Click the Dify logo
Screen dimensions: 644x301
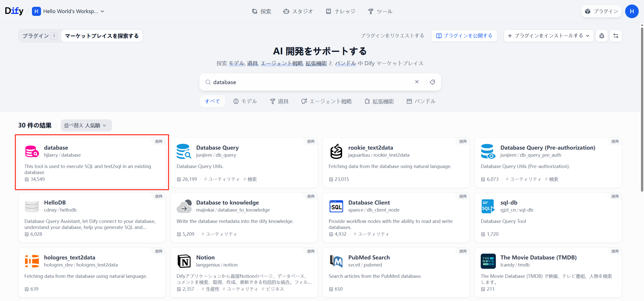point(14,11)
